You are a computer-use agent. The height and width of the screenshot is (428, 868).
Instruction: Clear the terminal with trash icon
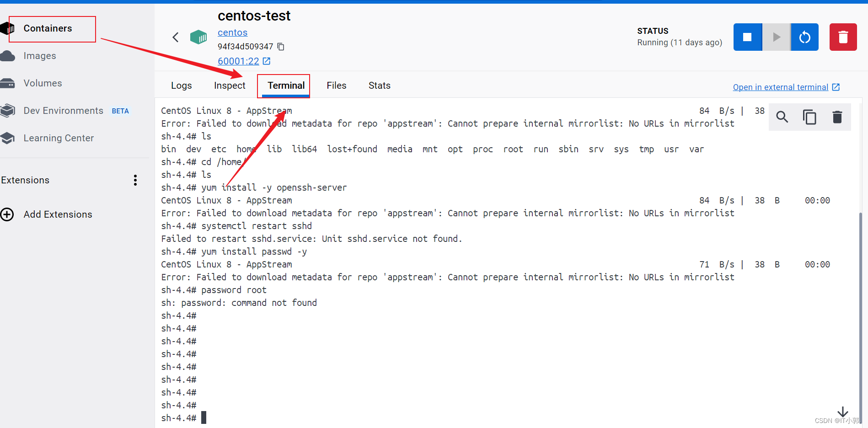[x=837, y=117]
